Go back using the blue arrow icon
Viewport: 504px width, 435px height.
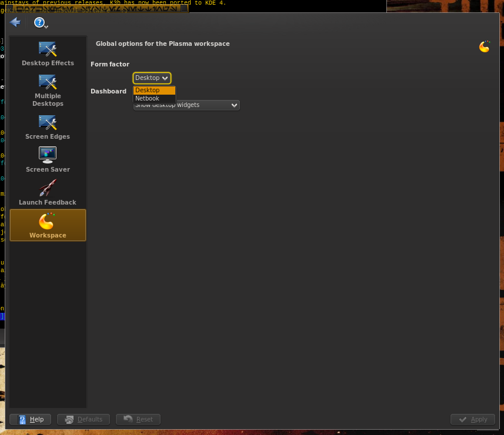(x=15, y=22)
